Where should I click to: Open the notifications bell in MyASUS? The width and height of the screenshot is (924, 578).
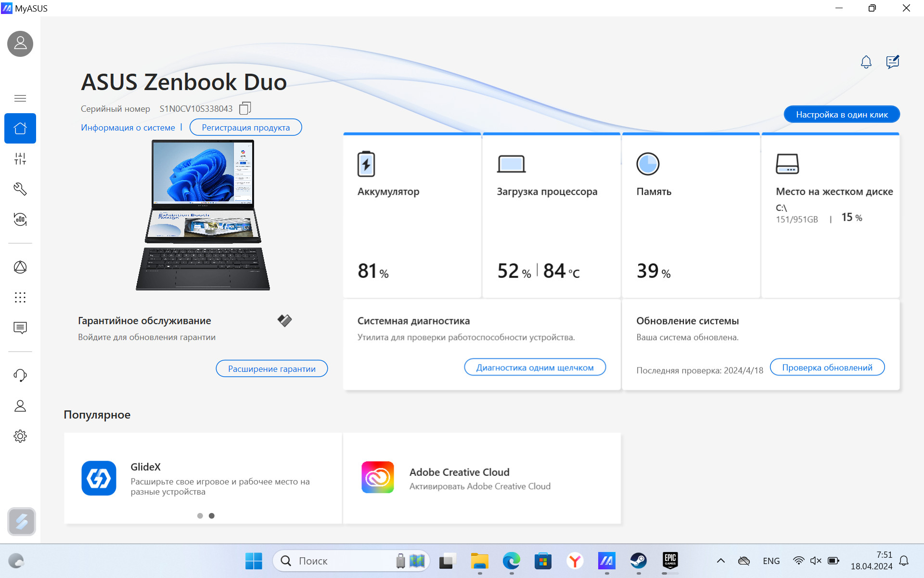[x=866, y=62]
